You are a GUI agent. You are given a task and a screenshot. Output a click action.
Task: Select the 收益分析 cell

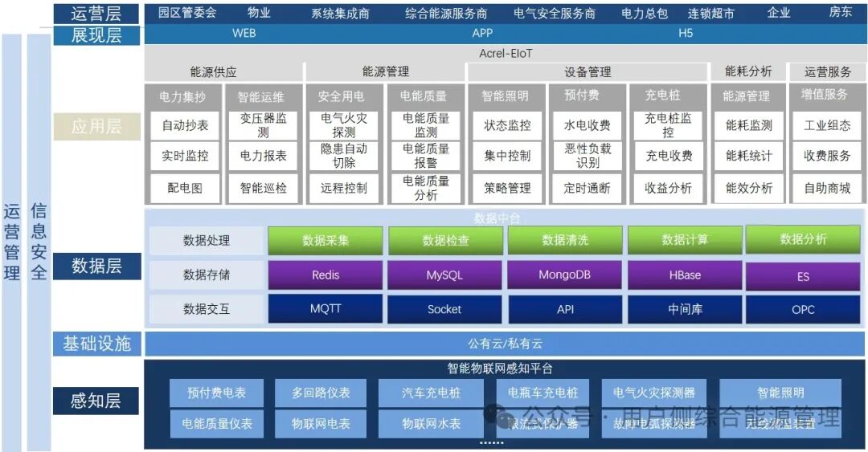(x=669, y=188)
